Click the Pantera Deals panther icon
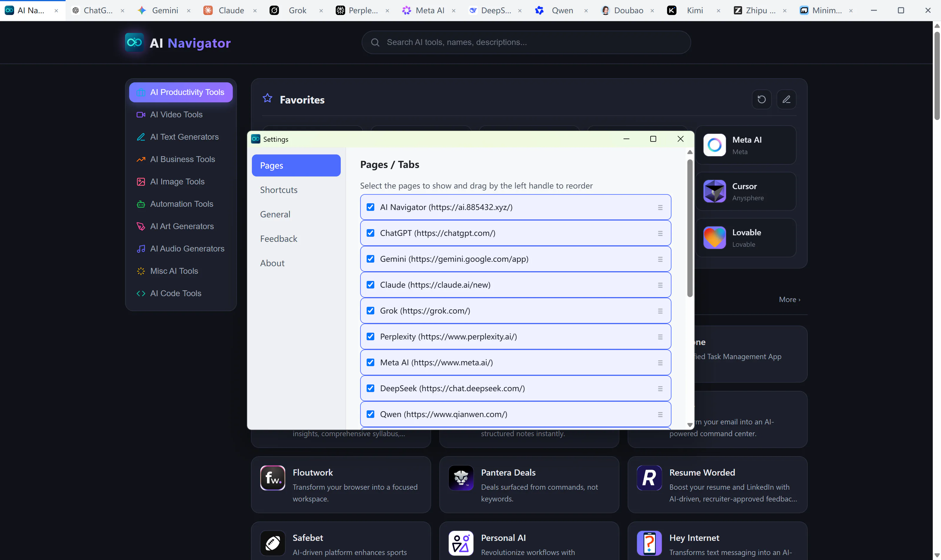This screenshot has height=560, width=941. click(x=461, y=478)
